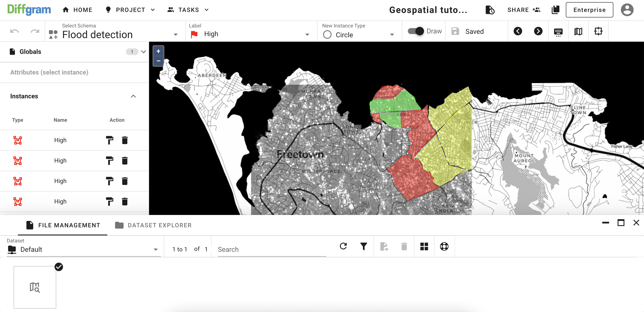Open the file filter funnel icon
Viewport: 644px width, 312px height.
[x=364, y=246]
